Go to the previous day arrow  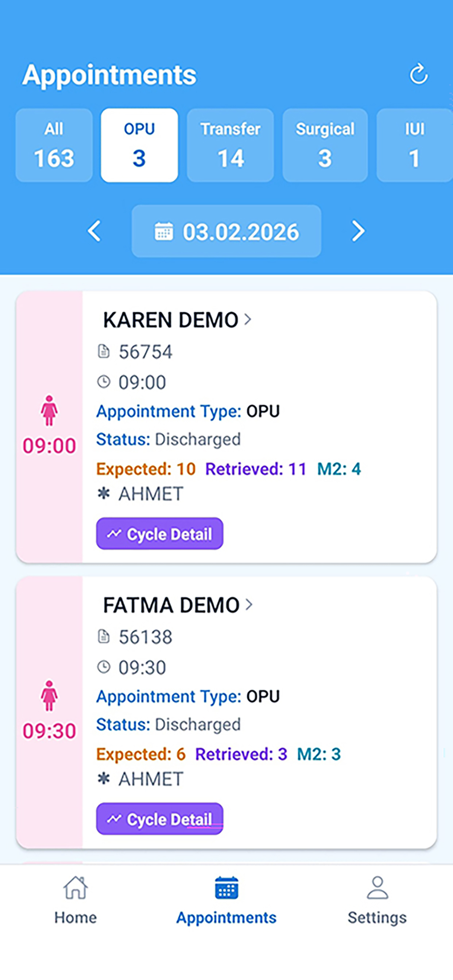coord(94,231)
